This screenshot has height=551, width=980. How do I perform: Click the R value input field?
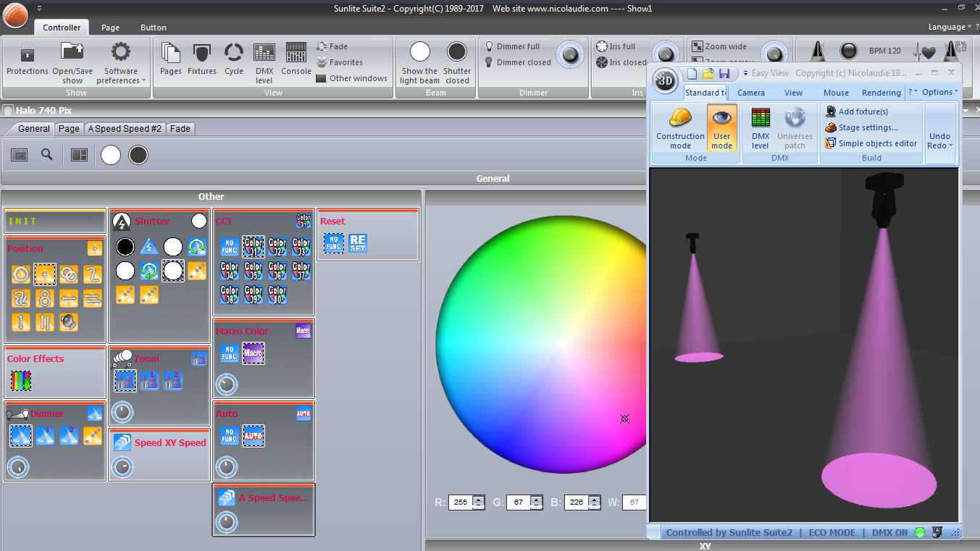pyautogui.click(x=460, y=502)
